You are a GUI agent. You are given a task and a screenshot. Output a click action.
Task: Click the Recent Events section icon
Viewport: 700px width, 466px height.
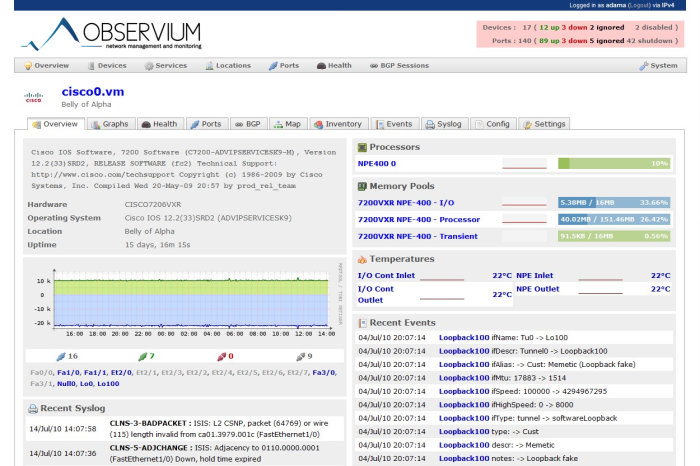click(x=362, y=323)
